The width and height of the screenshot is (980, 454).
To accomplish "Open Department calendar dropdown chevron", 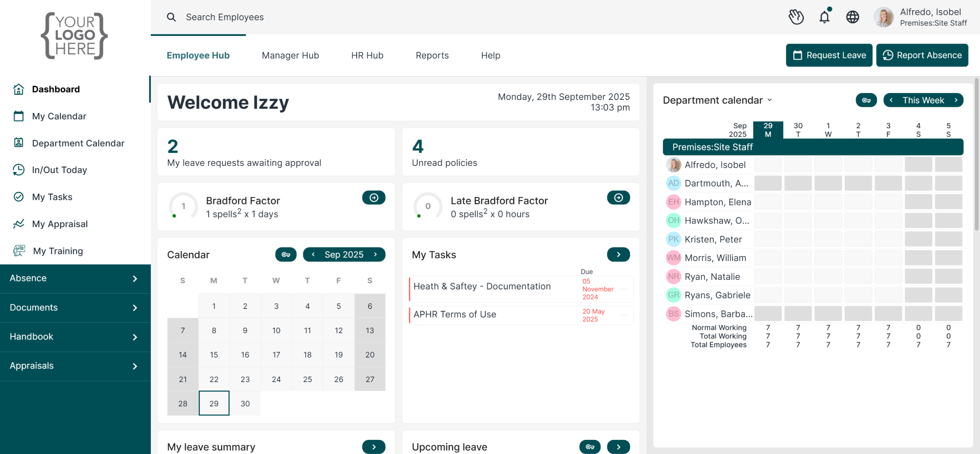I will click(770, 100).
